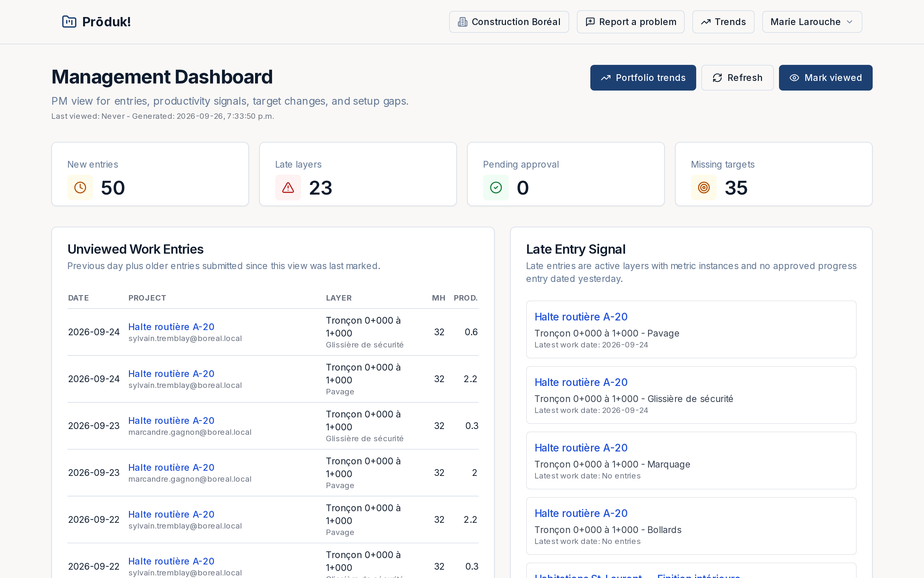
Task: Click the Prōduk! brand name
Action: [x=107, y=22]
